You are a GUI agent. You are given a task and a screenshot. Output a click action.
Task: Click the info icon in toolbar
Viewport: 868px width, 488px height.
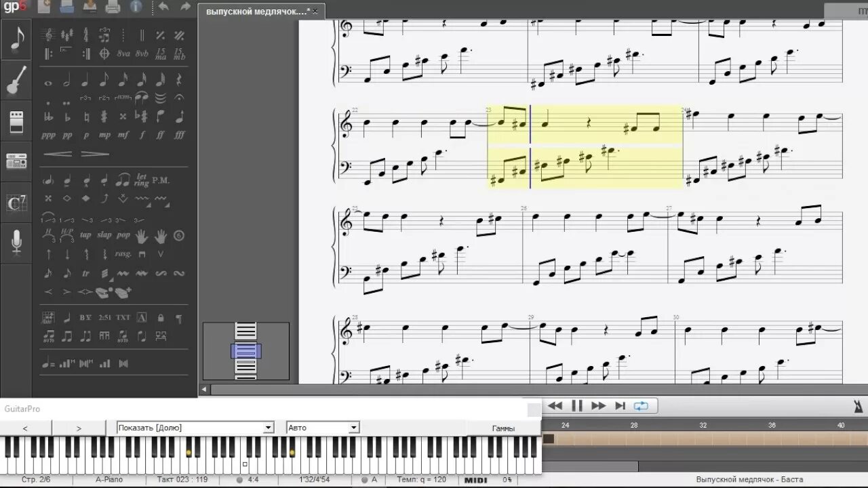pos(136,7)
